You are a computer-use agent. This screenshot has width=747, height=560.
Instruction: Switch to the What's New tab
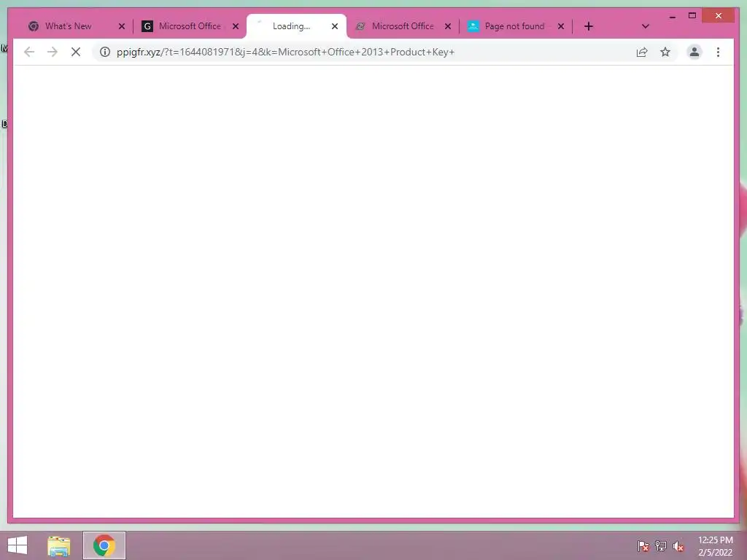[76, 26]
